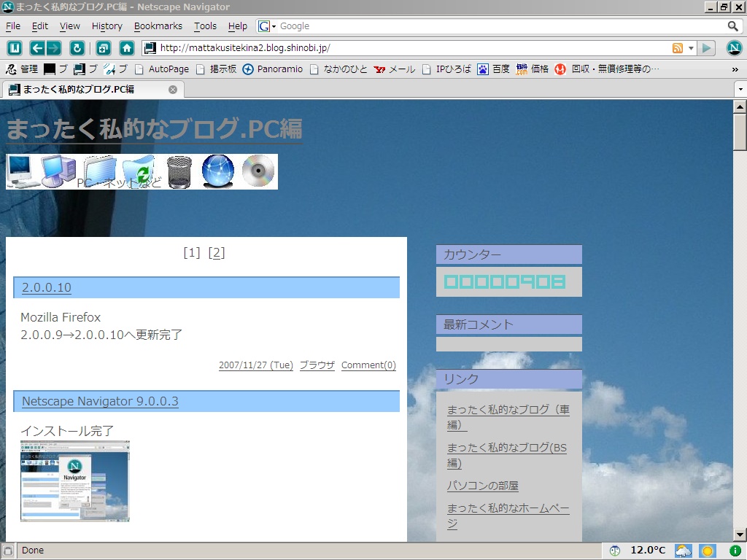Go to the home page

click(x=127, y=48)
